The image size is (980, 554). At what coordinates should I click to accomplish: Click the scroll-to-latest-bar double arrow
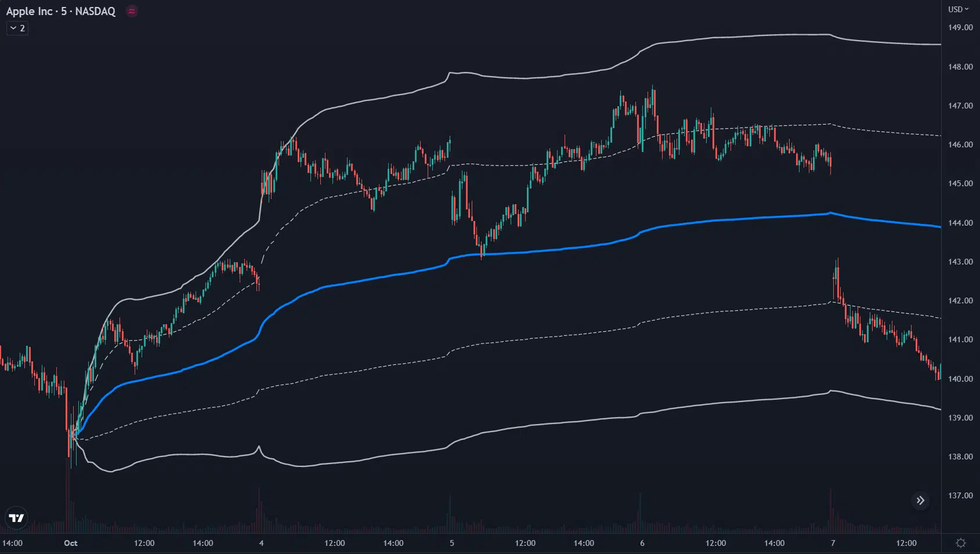tap(920, 501)
